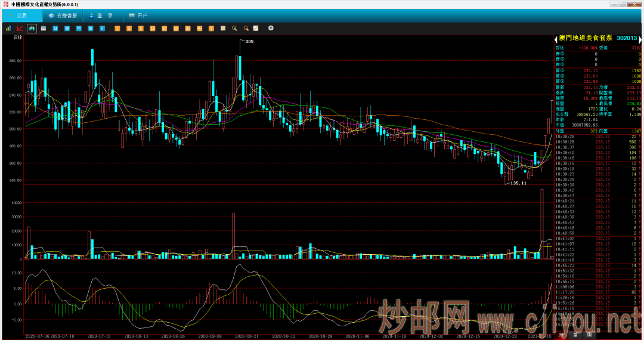The height and width of the screenshot is (340, 644).
Task: Click the 40000 volume axis label
Action: [17, 203]
